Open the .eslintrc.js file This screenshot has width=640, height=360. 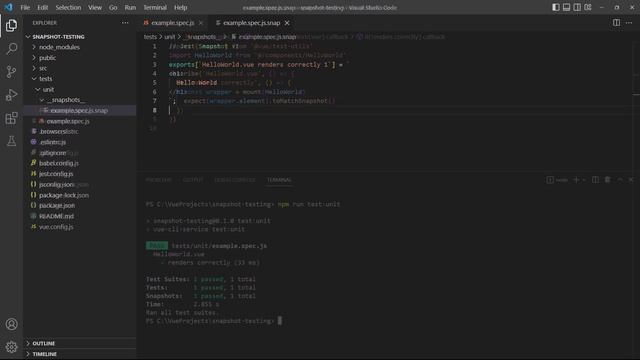(53, 142)
